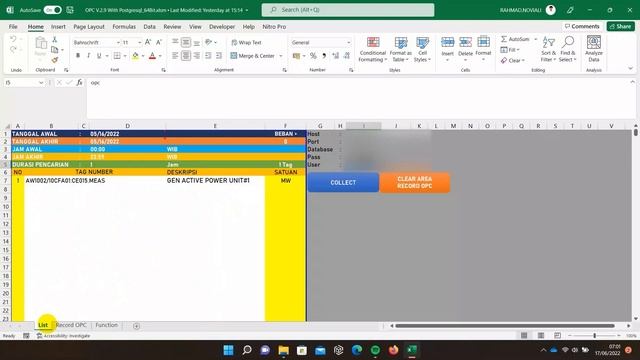
Task: Add a new sheet with plus icon
Action: pos(136,326)
